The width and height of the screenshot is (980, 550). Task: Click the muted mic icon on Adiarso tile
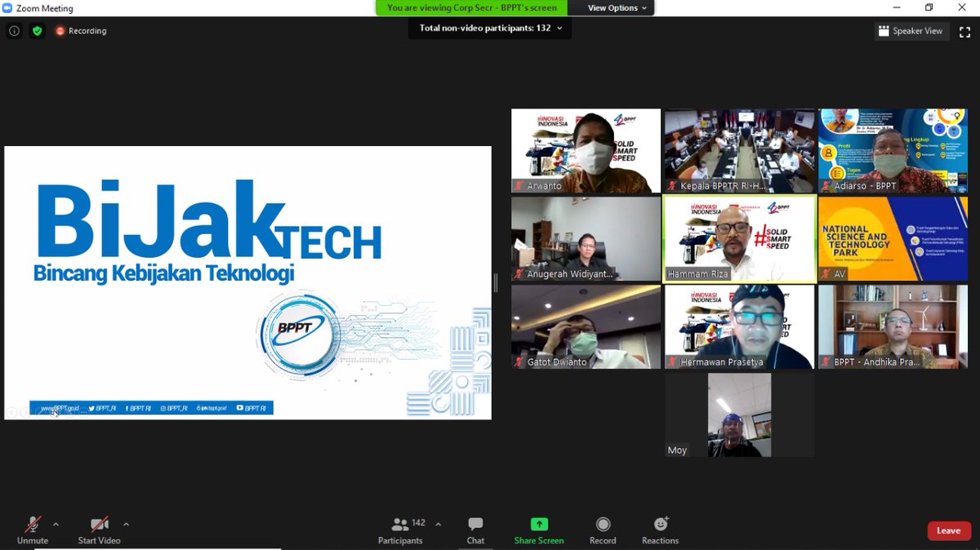tap(826, 186)
